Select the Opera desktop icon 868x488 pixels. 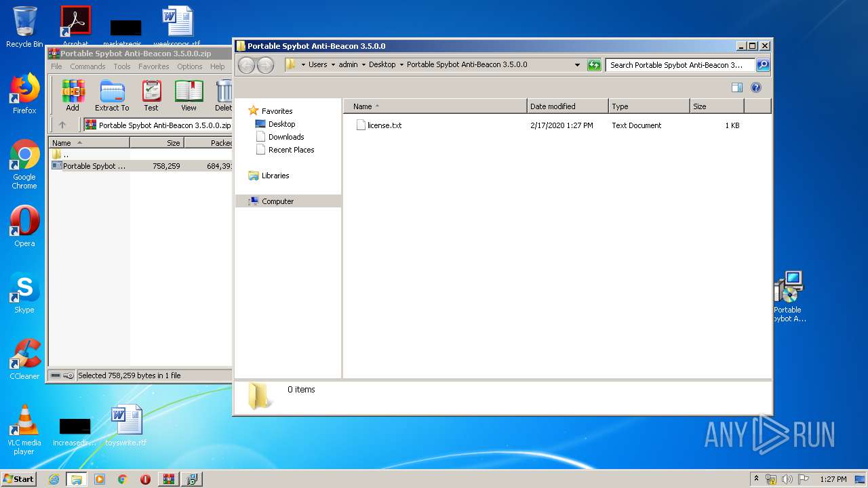(24, 226)
